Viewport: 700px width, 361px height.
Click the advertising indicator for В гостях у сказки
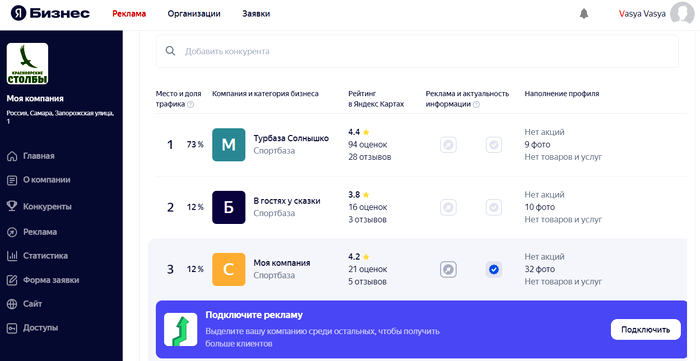click(x=448, y=207)
